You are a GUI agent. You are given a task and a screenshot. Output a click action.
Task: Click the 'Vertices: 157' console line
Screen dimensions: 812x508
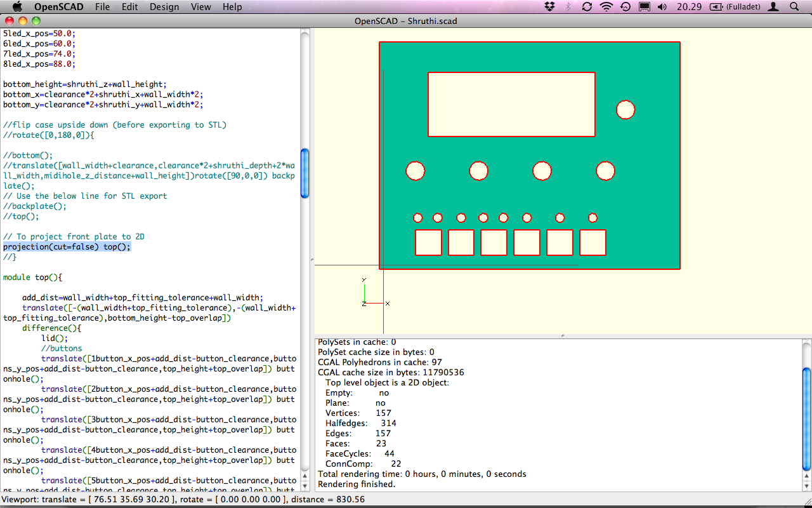point(358,413)
